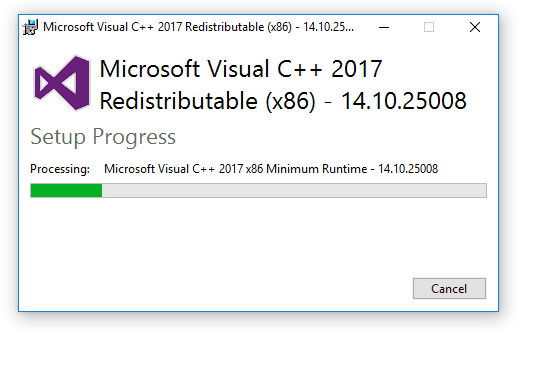The height and width of the screenshot is (368, 535).
Task: Click version 14.10.25008 in processing line
Action: 408,169
